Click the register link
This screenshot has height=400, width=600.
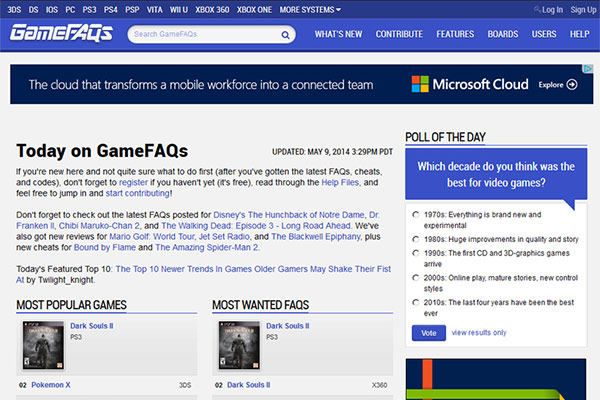(133, 183)
